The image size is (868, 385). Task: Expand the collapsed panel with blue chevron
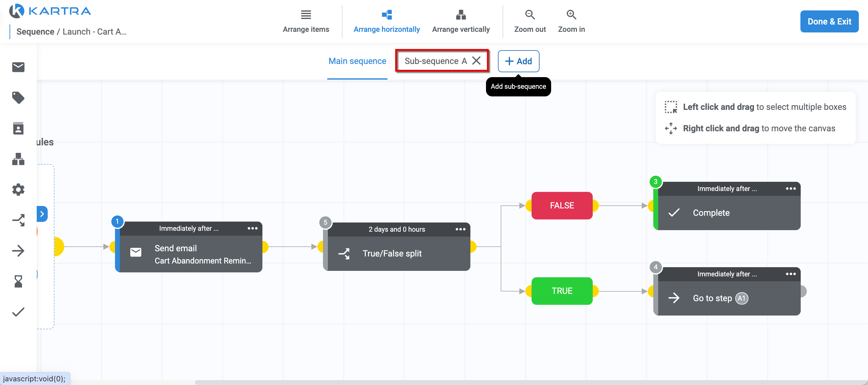click(x=42, y=214)
